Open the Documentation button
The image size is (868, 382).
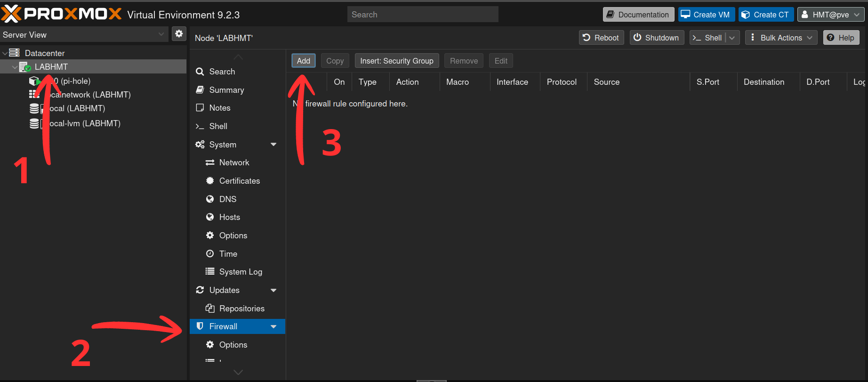point(639,15)
